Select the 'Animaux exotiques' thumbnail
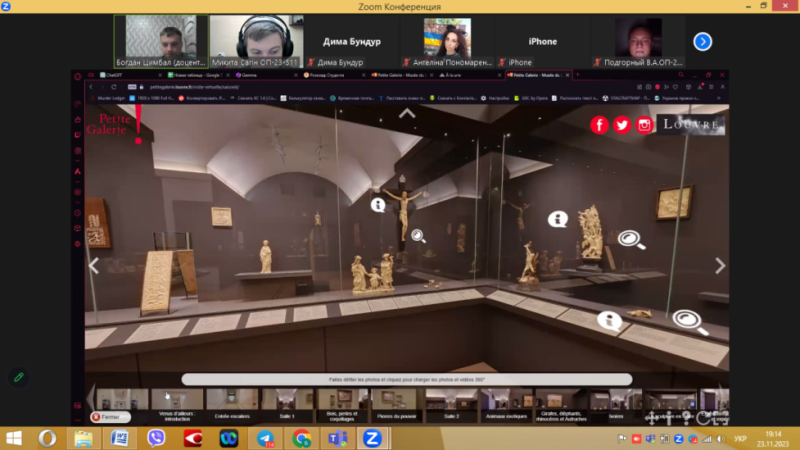Viewport: 800px width, 450px height. point(506,405)
